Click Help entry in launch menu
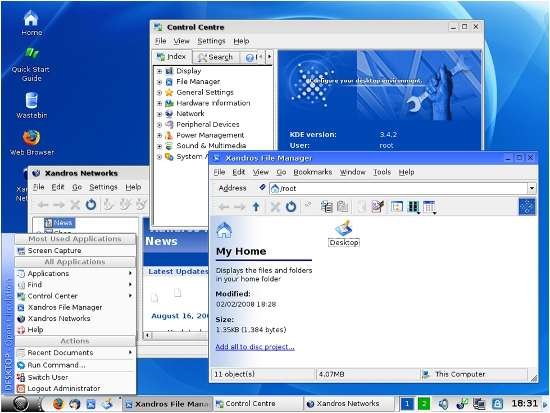Viewport: 550px width, 413px height. pyautogui.click(x=75, y=330)
